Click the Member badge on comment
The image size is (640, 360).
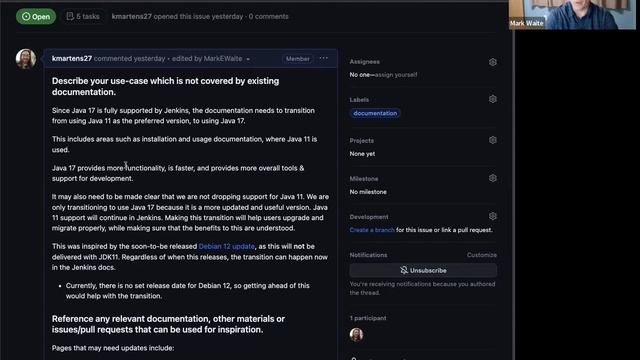pos(298,59)
